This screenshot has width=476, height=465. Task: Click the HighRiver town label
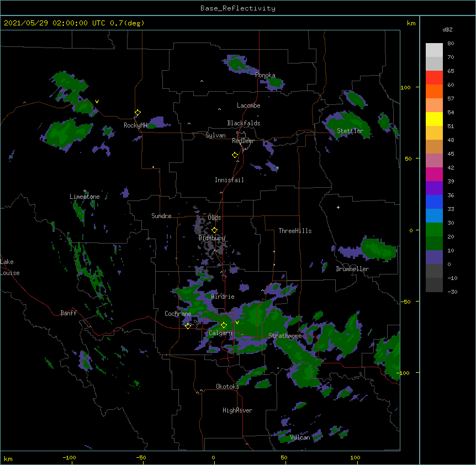pos(237,410)
